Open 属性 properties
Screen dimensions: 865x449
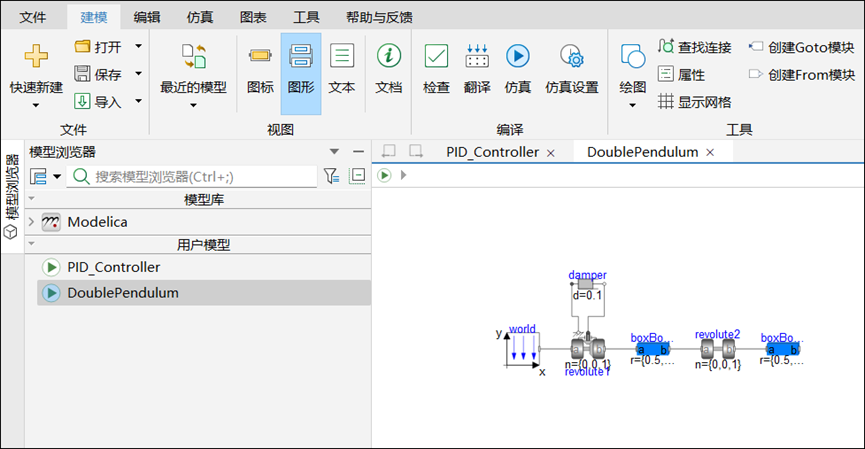[681, 74]
